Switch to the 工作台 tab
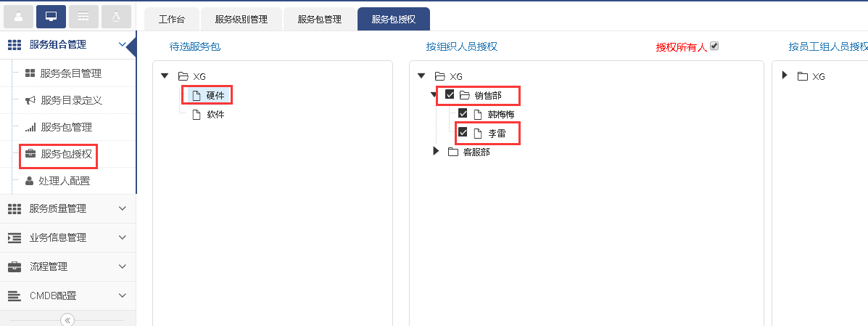The width and height of the screenshot is (868, 326). click(171, 20)
